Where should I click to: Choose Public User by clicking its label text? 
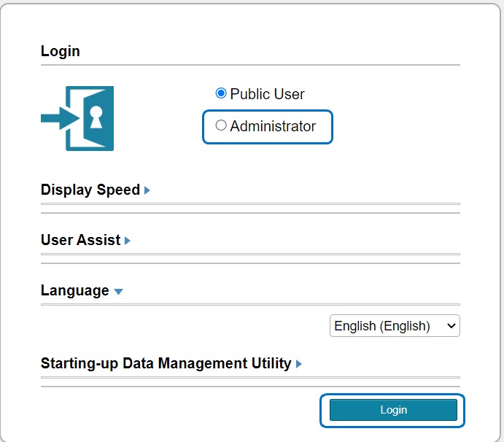coord(267,94)
